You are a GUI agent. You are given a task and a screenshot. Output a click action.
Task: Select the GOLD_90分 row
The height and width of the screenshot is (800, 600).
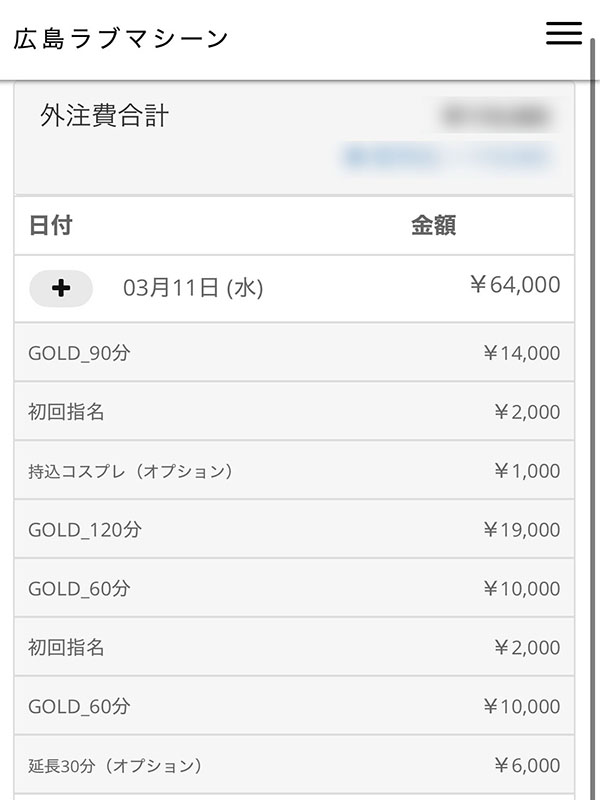point(80,353)
